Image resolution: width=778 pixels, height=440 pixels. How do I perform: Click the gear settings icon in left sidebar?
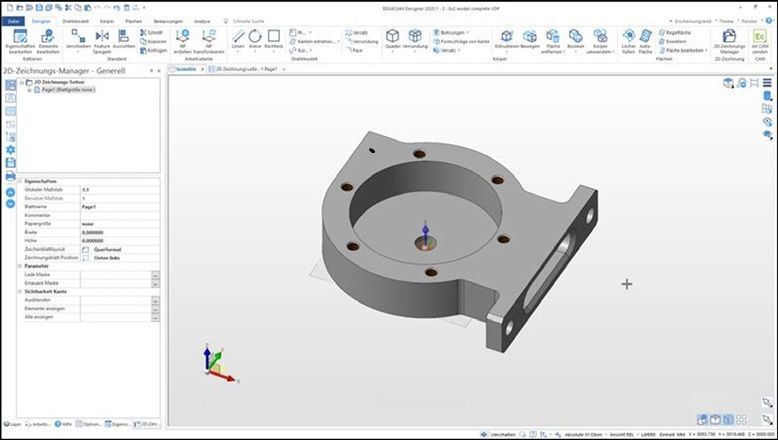pos(10,149)
